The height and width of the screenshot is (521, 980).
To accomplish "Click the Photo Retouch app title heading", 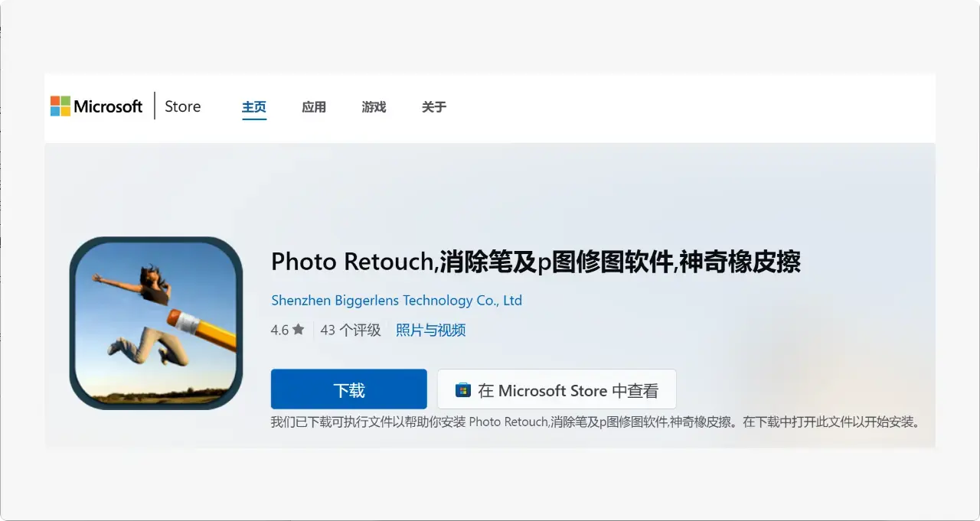I will pyautogui.click(x=535, y=262).
